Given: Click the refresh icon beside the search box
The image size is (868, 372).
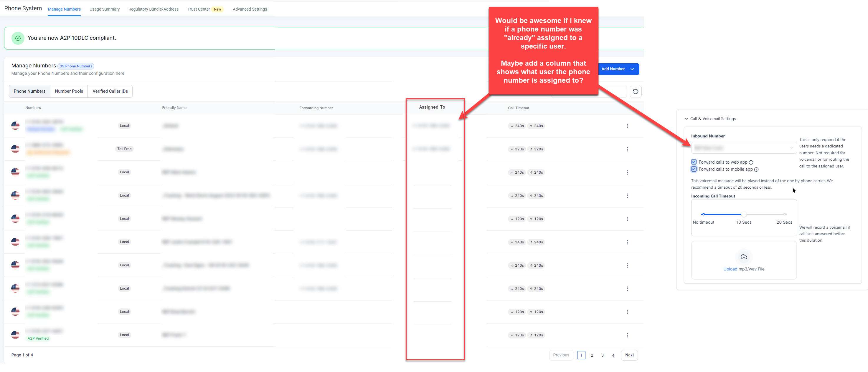Looking at the screenshot, I should [x=636, y=92].
